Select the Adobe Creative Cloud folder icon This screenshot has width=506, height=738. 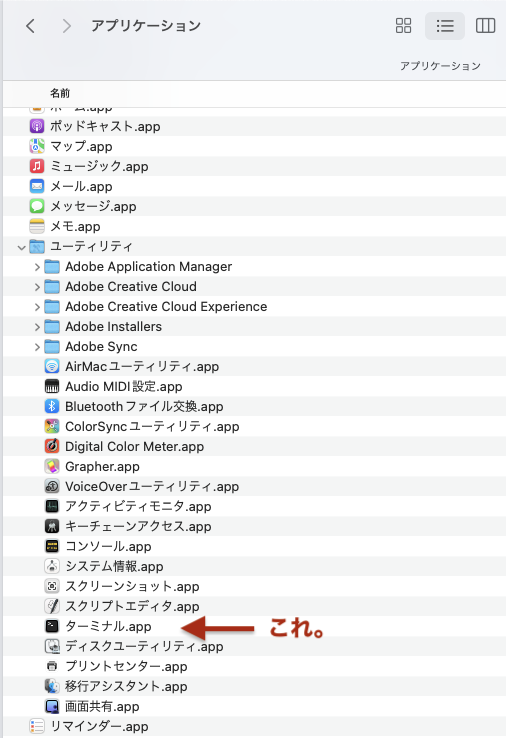click(x=52, y=286)
